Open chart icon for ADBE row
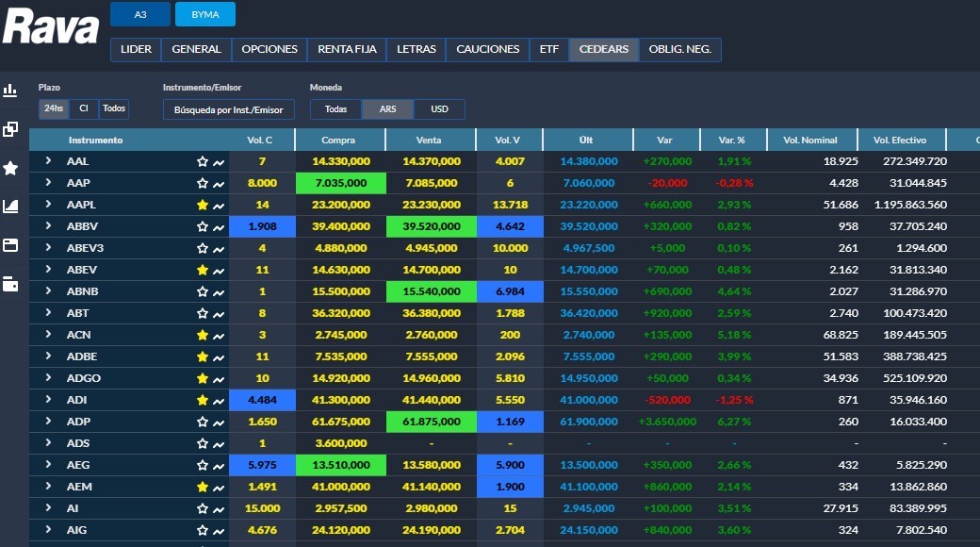This screenshot has height=547, width=980. point(218,357)
